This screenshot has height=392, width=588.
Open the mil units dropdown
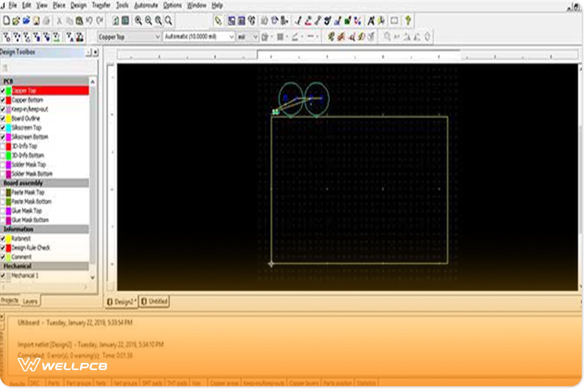click(x=255, y=36)
